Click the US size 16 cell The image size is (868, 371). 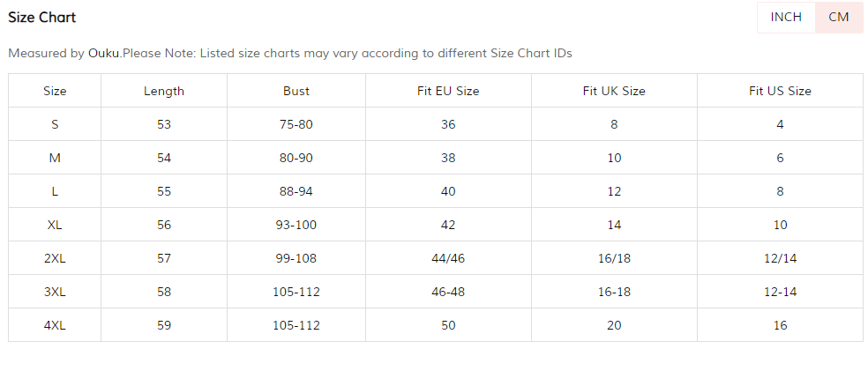pos(780,325)
